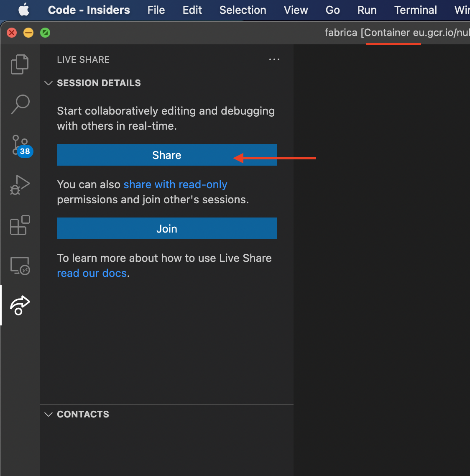The height and width of the screenshot is (476, 470).
Task: Collapse the Contacts section
Action: (49, 415)
